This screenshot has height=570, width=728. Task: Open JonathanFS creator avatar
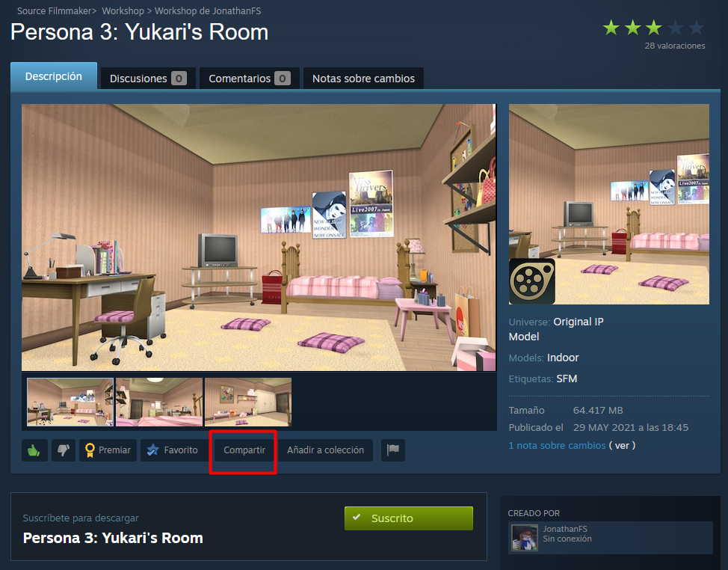point(524,537)
